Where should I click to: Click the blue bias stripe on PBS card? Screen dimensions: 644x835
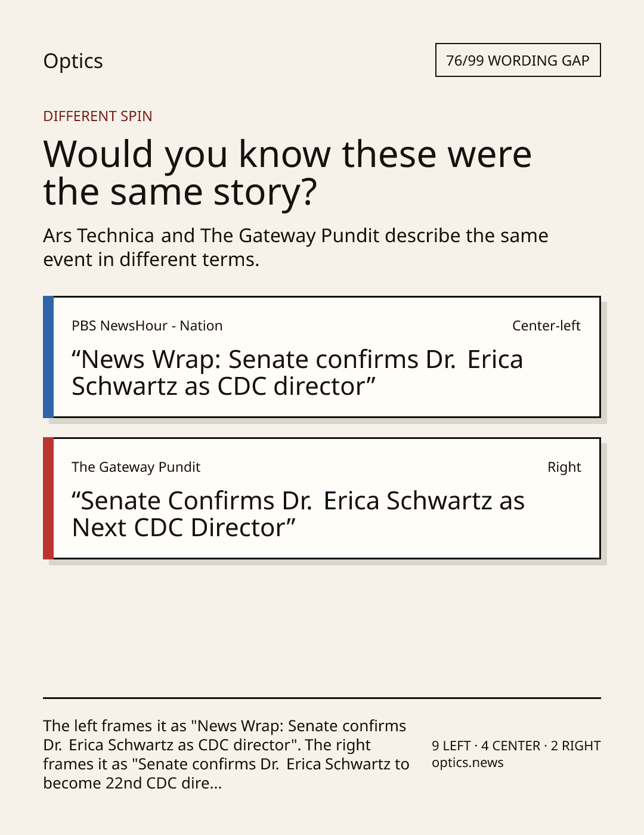click(48, 357)
